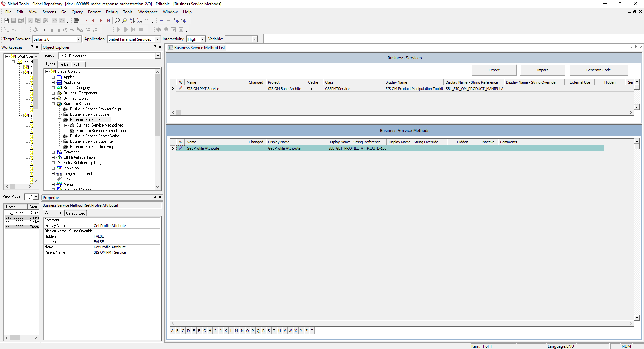Viewport: 644px width, 349px height.
Task: Click the Add Bookmark flag icon
Action: pyautogui.click(x=176, y=21)
